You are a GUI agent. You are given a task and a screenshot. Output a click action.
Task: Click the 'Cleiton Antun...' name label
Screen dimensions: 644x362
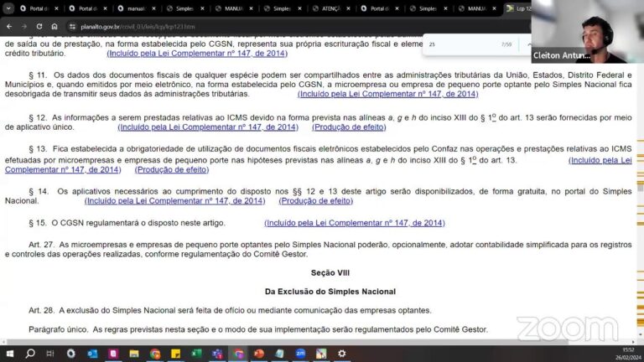pos(562,56)
